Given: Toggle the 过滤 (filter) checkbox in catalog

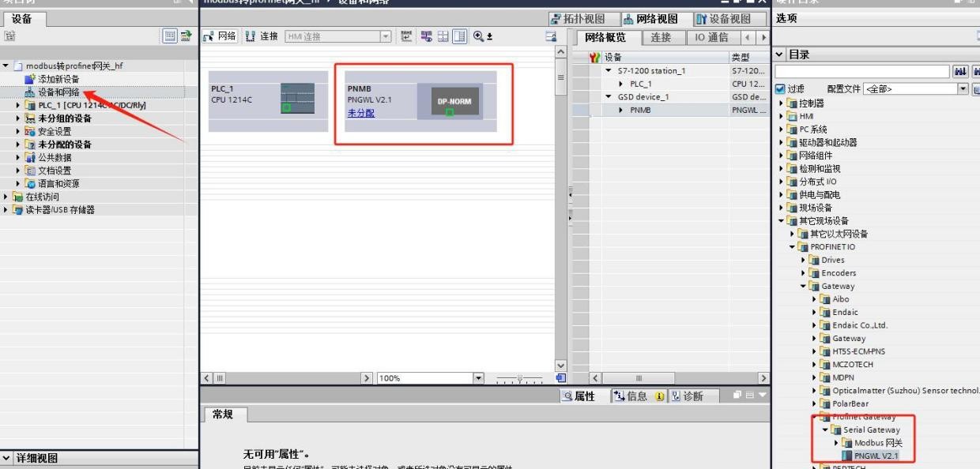Looking at the screenshot, I should pos(781,89).
